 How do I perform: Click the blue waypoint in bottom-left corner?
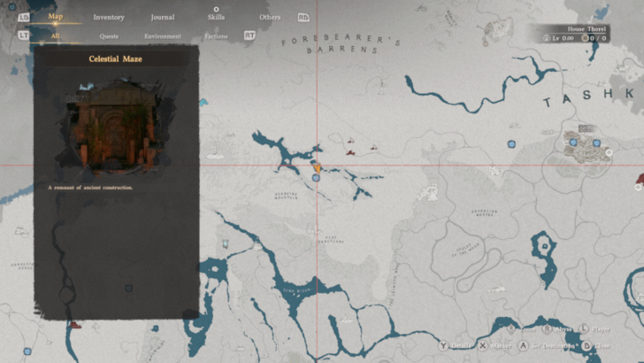click(27, 351)
